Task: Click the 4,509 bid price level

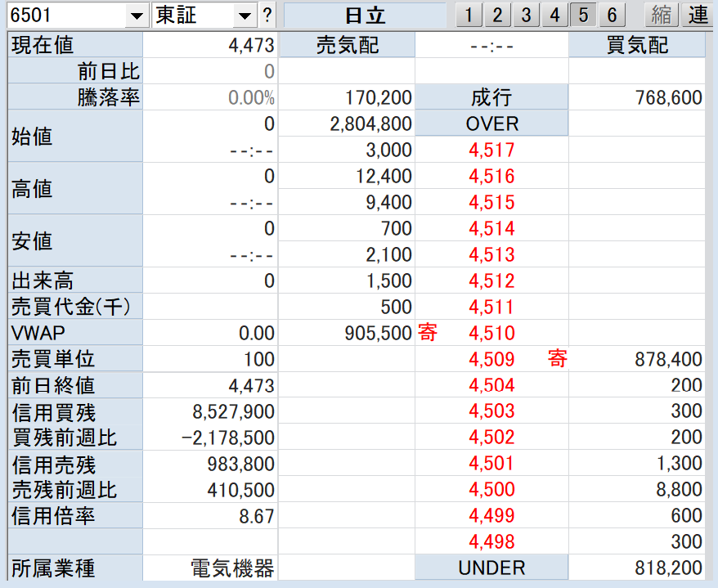Action: (x=491, y=359)
